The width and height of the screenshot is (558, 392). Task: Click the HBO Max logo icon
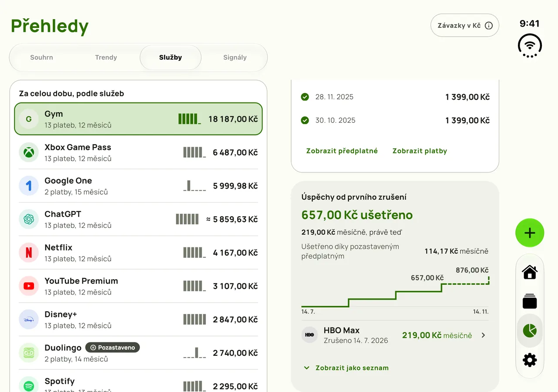310,335
